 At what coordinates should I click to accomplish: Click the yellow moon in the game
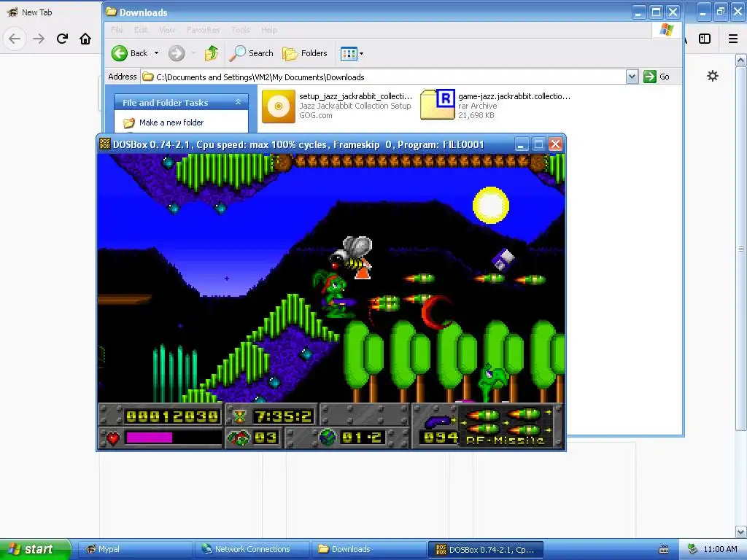[x=491, y=205]
